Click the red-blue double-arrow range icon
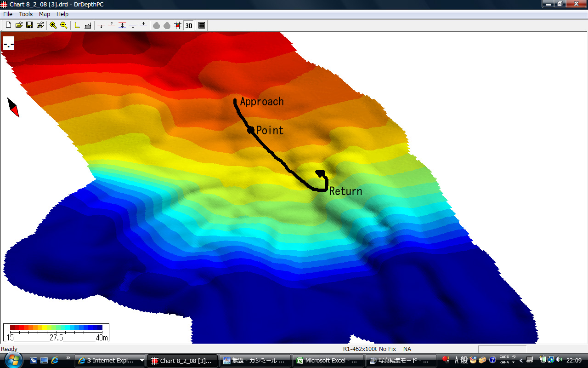588x368 pixels. point(122,25)
